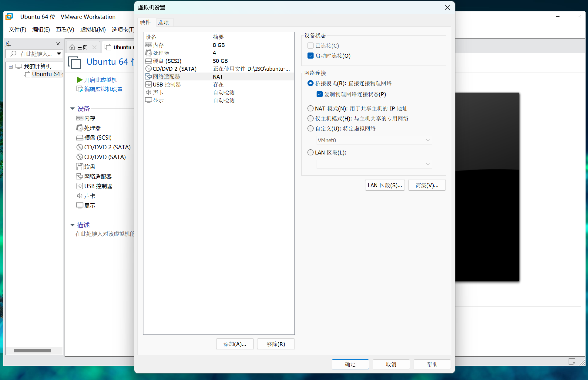The image size is (588, 380).
Task: Click the 声卡 icon in main window
Action: (79, 196)
